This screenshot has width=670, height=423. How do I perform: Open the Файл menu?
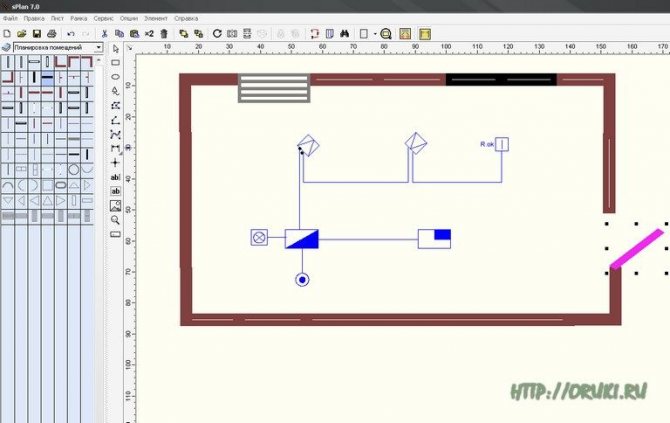pos(11,19)
